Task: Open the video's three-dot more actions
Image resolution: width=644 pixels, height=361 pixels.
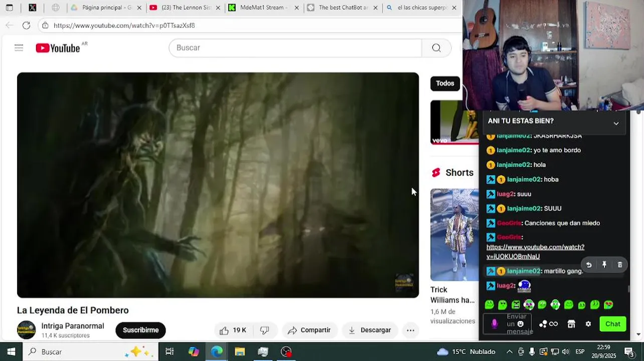Action: [x=410, y=330]
